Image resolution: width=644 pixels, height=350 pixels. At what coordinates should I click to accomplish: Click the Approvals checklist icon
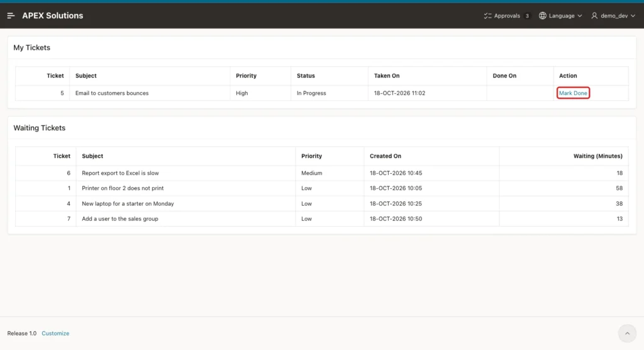click(x=487, y=16)
